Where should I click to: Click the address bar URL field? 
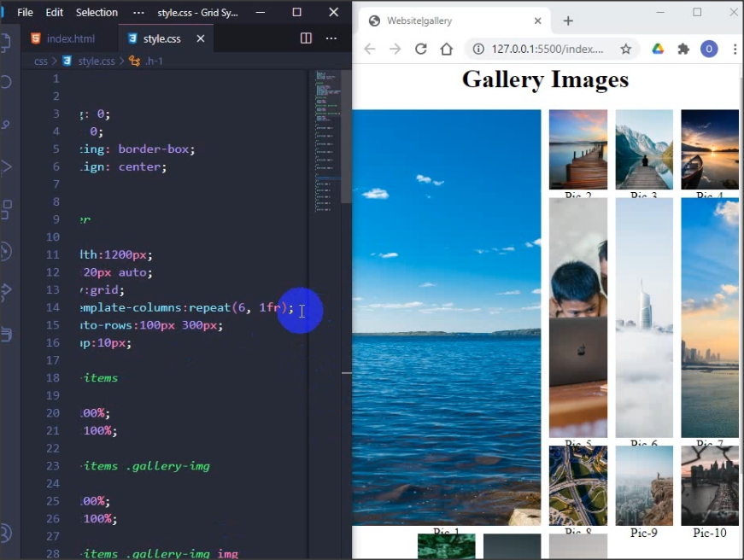click(x=547, y=49)
